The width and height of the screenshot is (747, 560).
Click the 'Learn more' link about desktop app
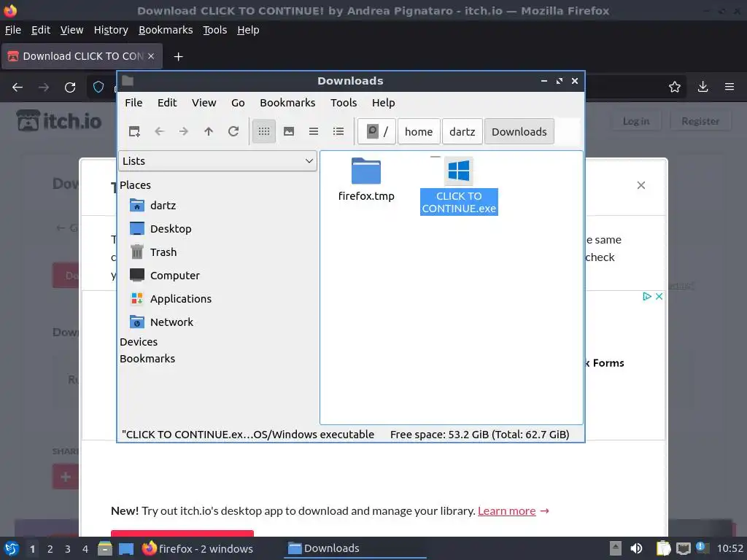tap(506, 511)
